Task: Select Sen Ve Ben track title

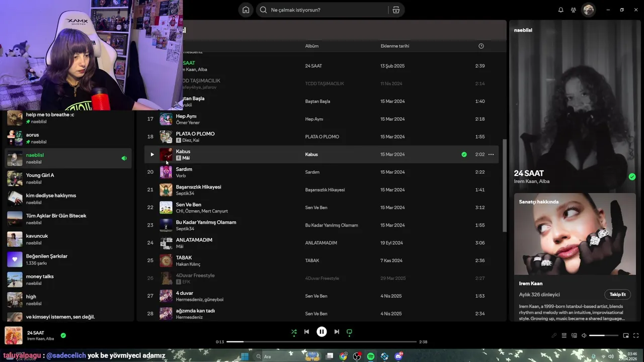Action: 189,205
